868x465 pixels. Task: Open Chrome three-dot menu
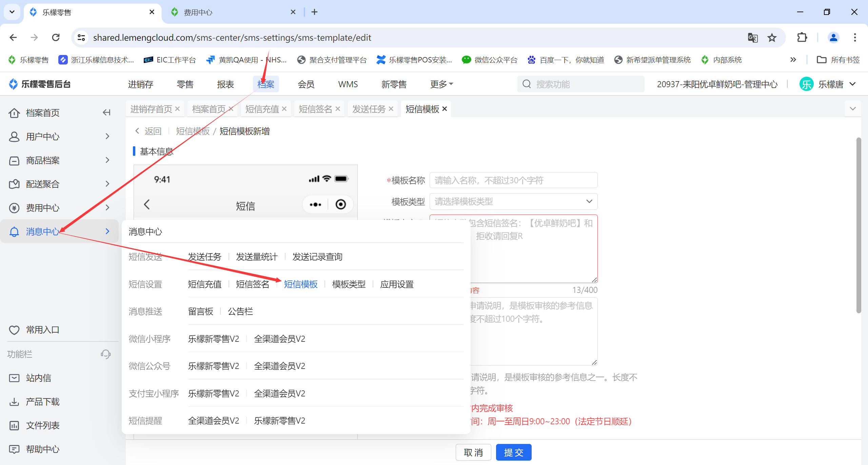coord(855,37)
